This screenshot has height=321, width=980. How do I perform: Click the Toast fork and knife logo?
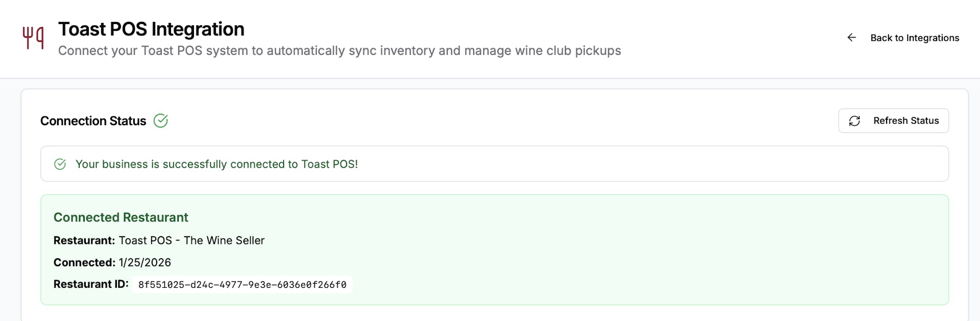[33, 38]
